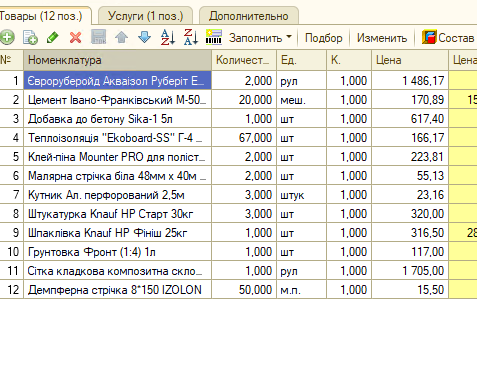Viewport: 477px width, 378px height.
Task: Click unit штук in the Кутник row
Action: click(x=302, y=194)
